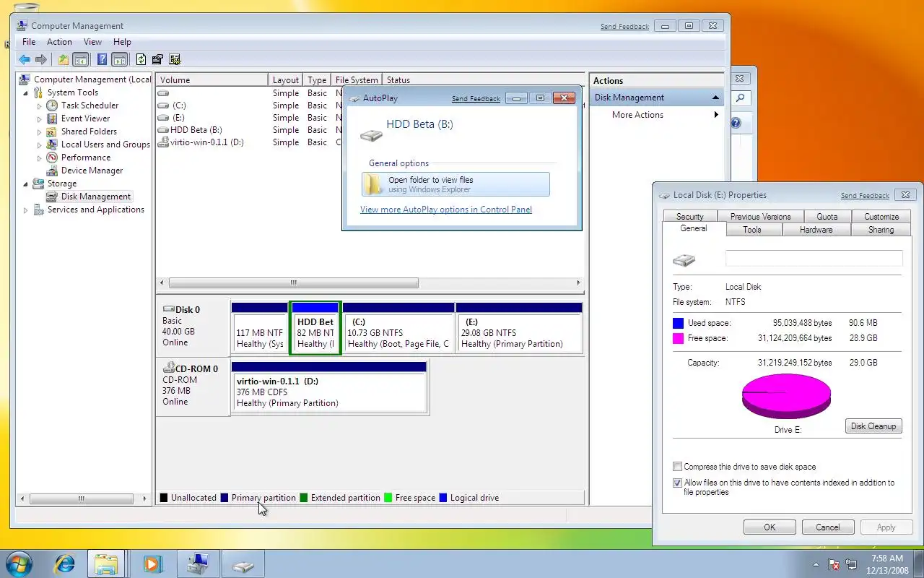The image size is (924, 578).
Task: Open Windows Media Player from taskbar
Action: pyautogui.click(x=152, y=563)
